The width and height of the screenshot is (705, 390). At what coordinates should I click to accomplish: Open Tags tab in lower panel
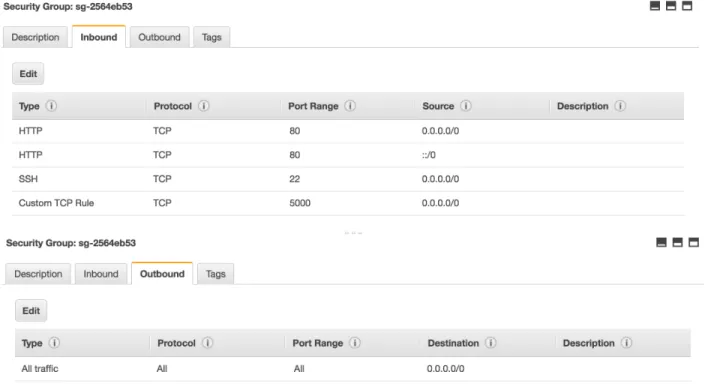point(215,274)
